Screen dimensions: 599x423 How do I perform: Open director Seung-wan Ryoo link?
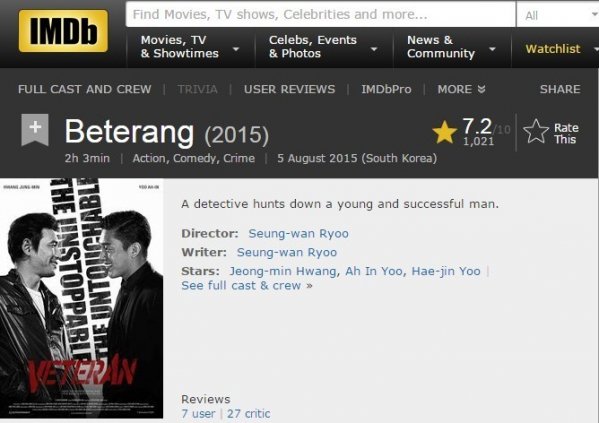298,233
